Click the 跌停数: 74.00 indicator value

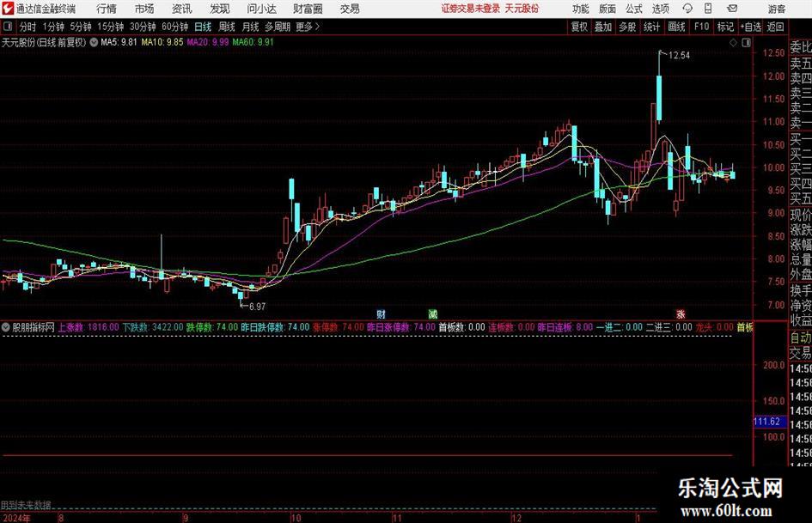click(212, 327)
